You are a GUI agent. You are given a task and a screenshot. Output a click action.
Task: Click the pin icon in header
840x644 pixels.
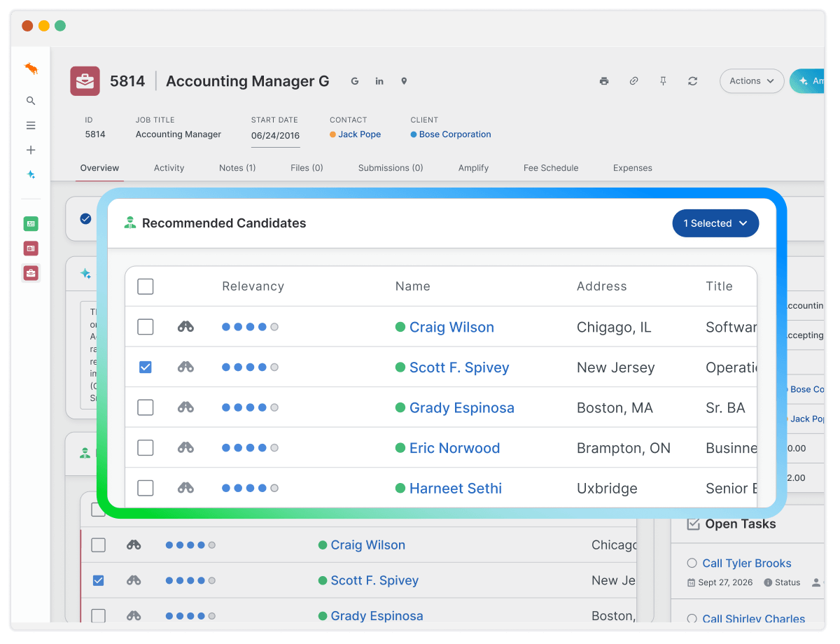pyautogui.click(x=663, y=81)
